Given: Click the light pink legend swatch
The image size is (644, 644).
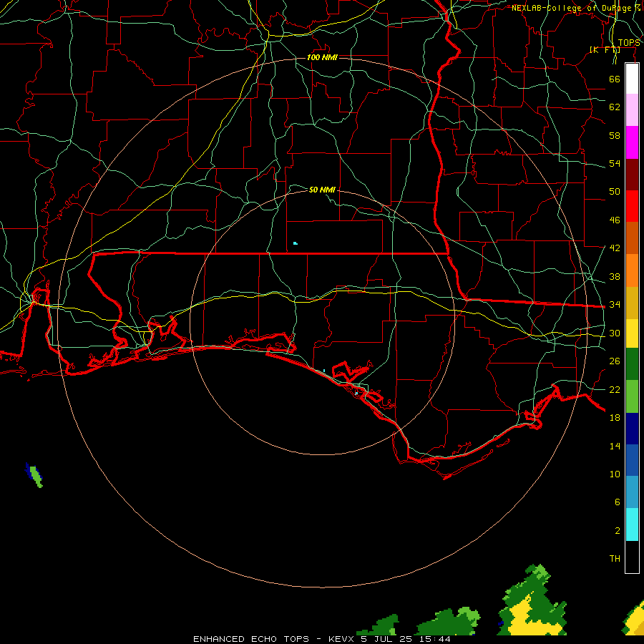Looking at the screenshot, I should coord(632,110).
